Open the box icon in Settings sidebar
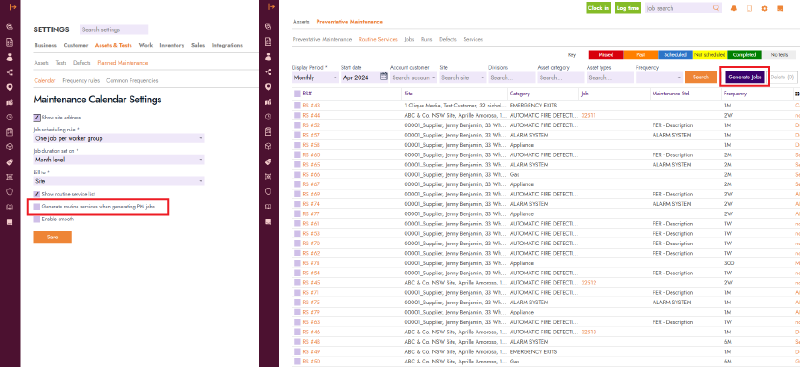Viewport: 800px width, 367px height. click(9, 147)
